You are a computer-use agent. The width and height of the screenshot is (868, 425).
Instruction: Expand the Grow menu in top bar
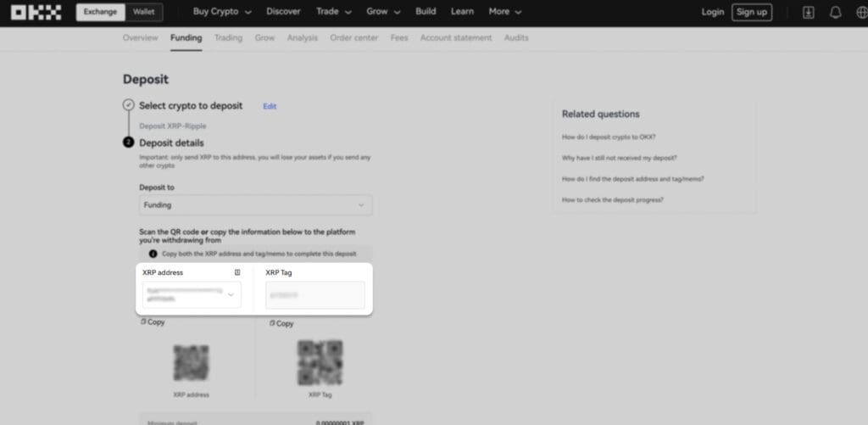(x=382, y=12)
